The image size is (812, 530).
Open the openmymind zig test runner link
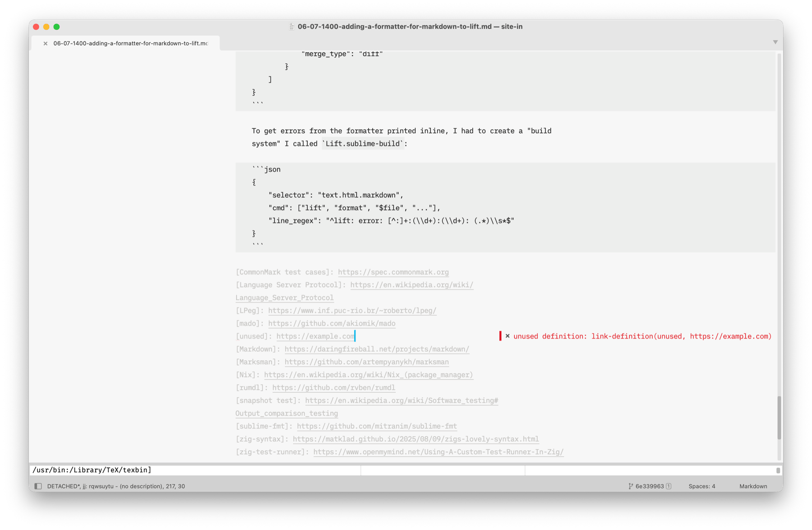pyautogui.click(x=438, y=452)
